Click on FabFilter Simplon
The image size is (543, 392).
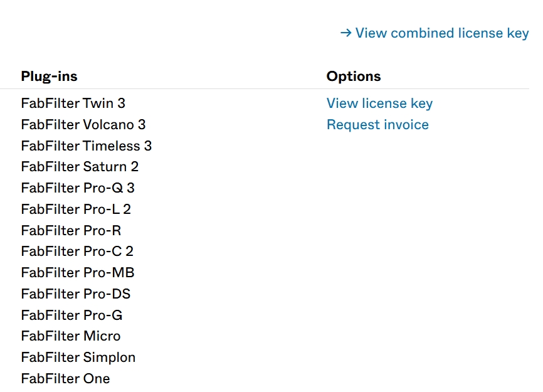(78, 358)
